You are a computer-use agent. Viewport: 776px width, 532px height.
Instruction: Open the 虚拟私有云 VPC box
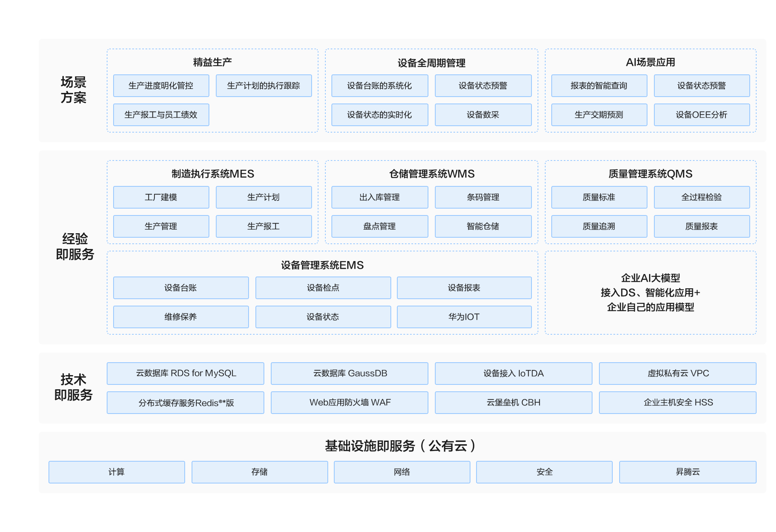678,374
